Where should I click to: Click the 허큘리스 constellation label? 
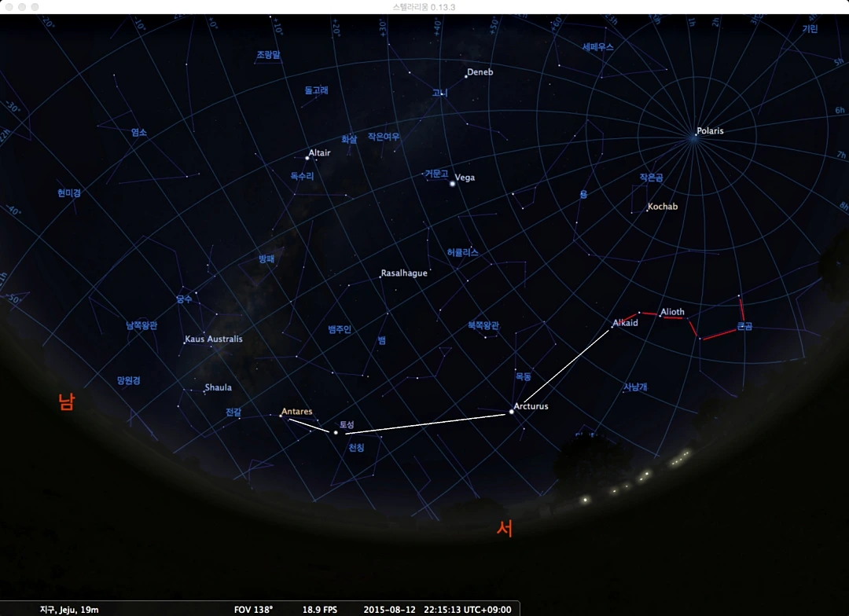pos(462,252)
